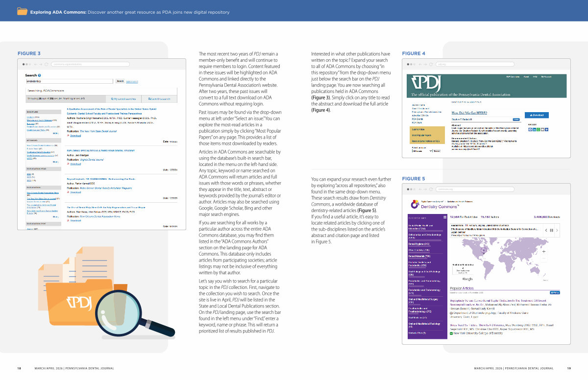Click the LinkedIn share icon in Figure 4

pyautogui.click(x=534, y=129)
